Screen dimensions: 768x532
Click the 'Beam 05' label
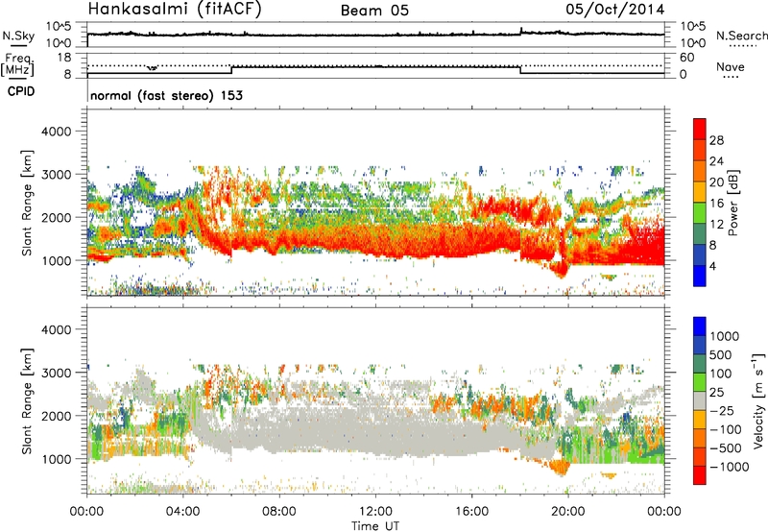[374, 11]
